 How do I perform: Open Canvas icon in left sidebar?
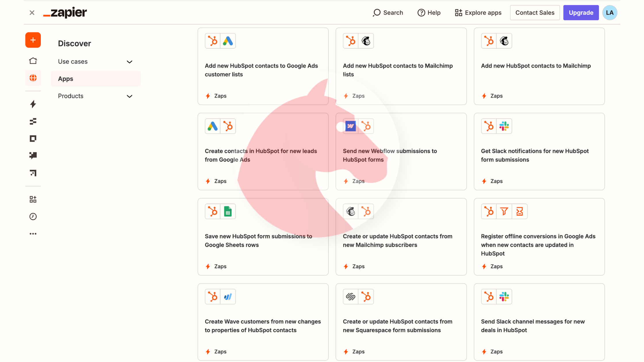coord(33,173)
